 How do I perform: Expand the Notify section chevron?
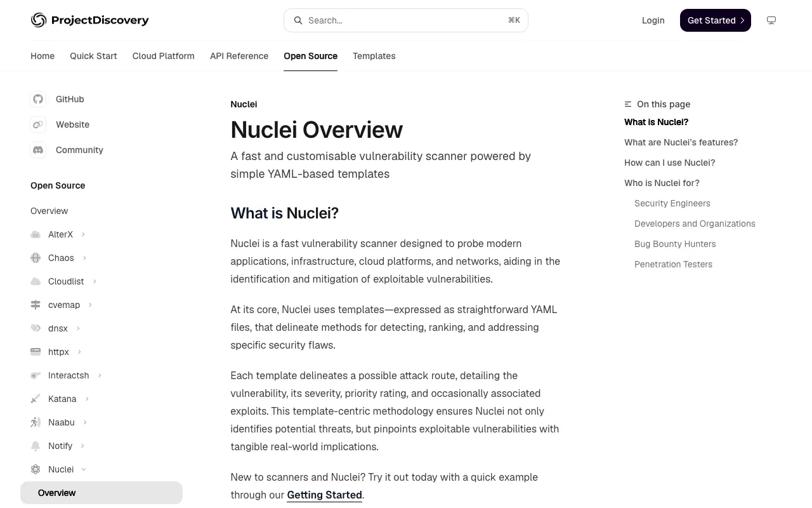point(82,446)
